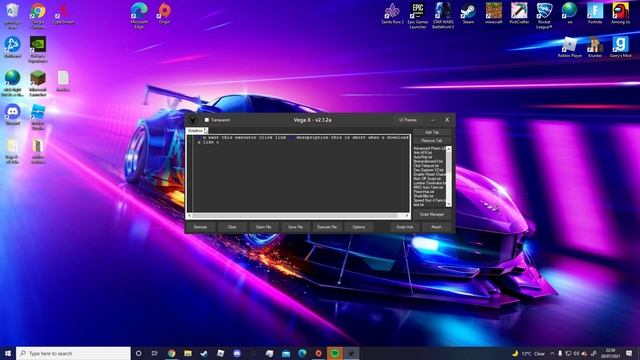640x360 pixels.
Task: Open Discord from the taskbar
Action: pyautogui.click(x=237, y=353)
